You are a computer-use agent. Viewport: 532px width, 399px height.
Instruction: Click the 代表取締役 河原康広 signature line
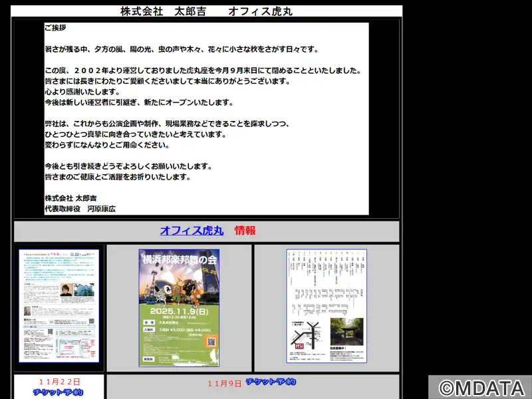click(x=80, y=208)
